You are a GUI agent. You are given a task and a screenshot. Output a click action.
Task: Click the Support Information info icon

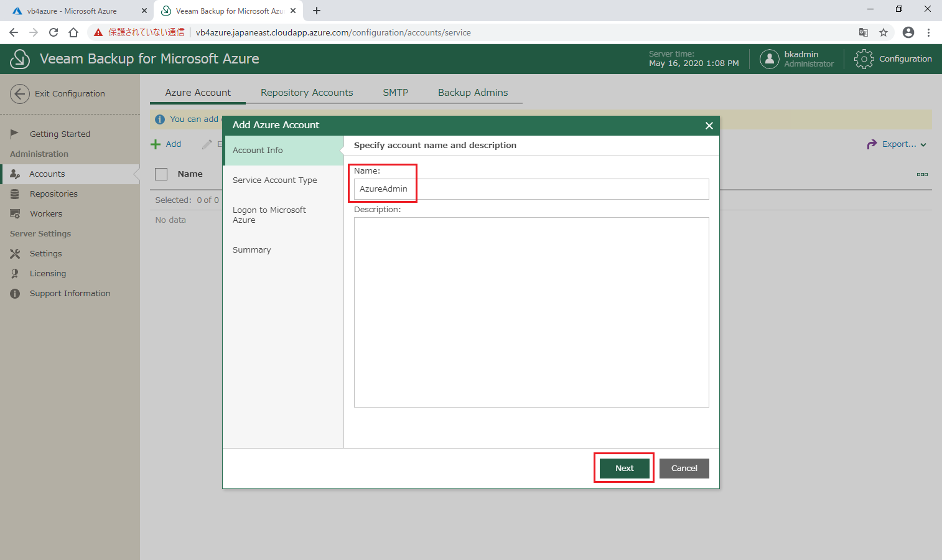tap(15, 294)
